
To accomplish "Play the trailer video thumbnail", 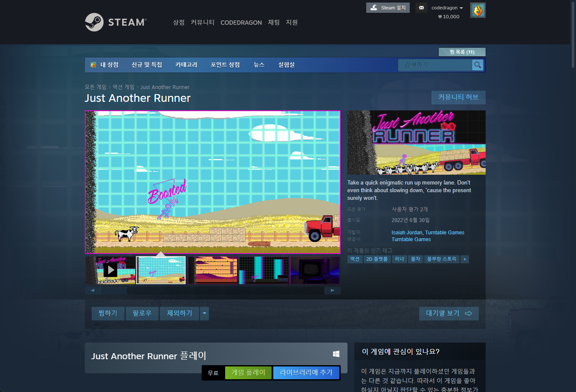I will tap(110, 270).
